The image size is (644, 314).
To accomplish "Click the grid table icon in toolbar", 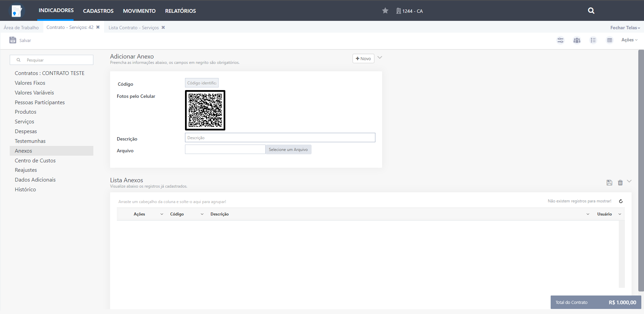I will pos(610,40).
